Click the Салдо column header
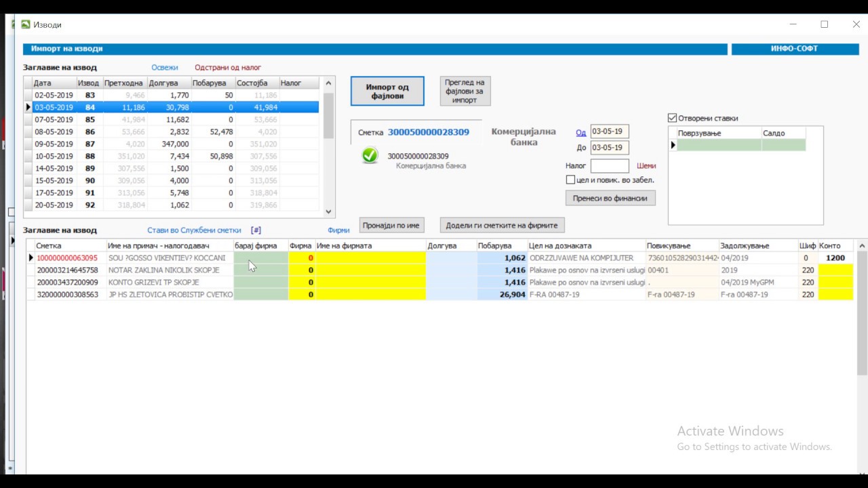 tap(783, 134)
